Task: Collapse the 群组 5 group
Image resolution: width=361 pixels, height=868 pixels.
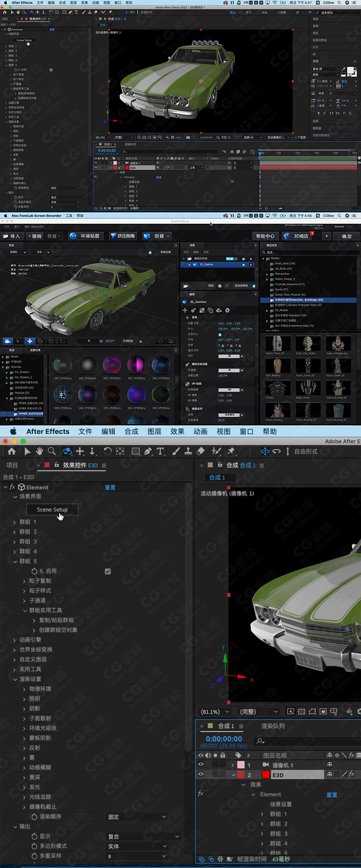Action: (x=14, y=561)
